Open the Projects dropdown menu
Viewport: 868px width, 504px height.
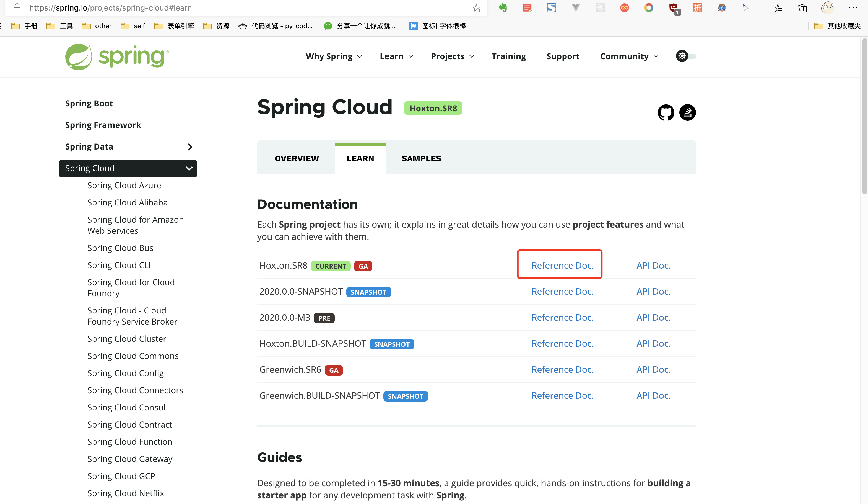point(452,56)
